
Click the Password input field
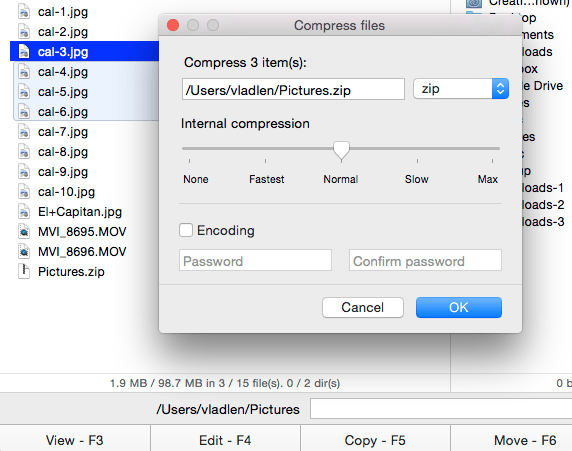pyautogui.click(x=255, y=261)
